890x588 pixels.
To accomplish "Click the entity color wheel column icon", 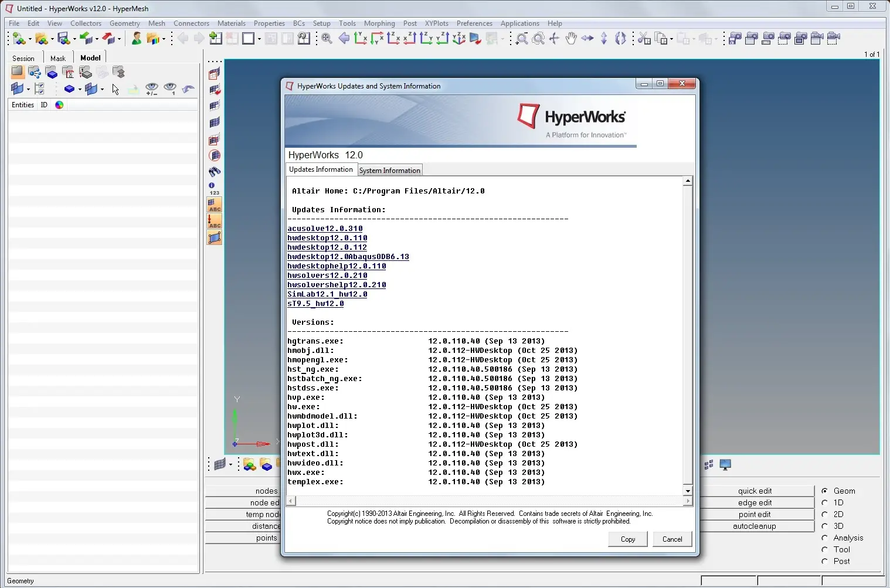I will tap(59, 105).
